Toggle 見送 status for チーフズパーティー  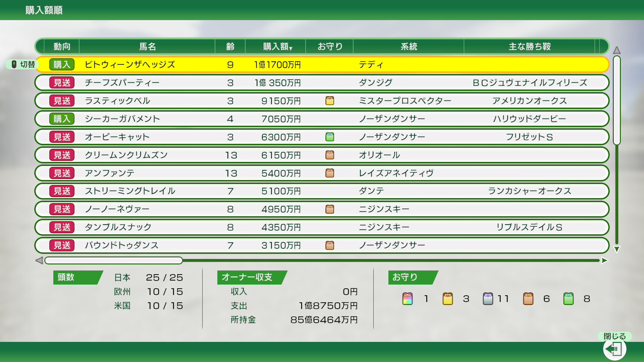point(62,82)
